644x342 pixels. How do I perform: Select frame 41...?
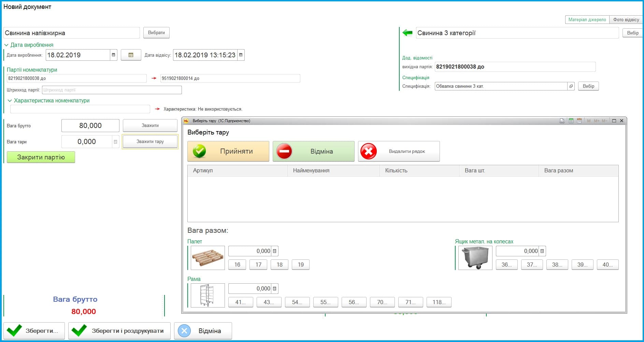[x=241, y=302]
